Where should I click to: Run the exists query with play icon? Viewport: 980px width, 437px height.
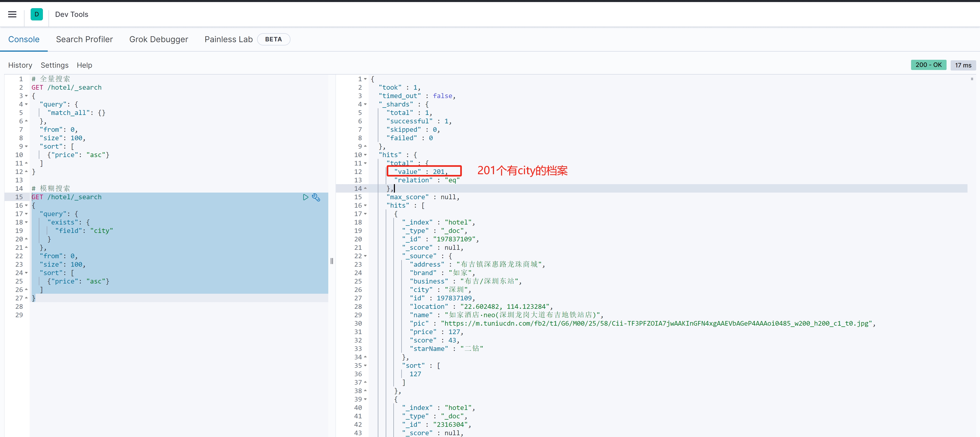pyautogui.click(x=306, y=197)
